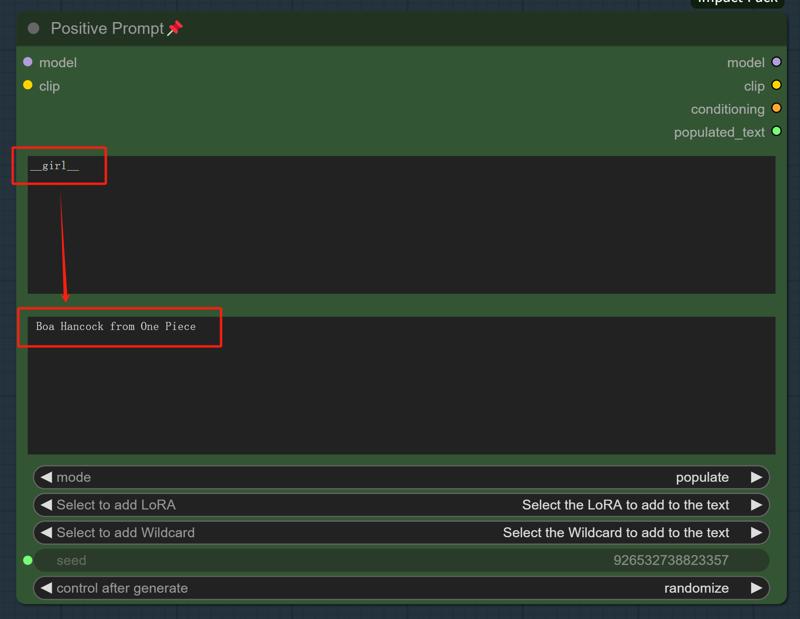Click the Impact Pack badge above the node
The width and height of the screenshot is (800, 619).
pos(737,3)
